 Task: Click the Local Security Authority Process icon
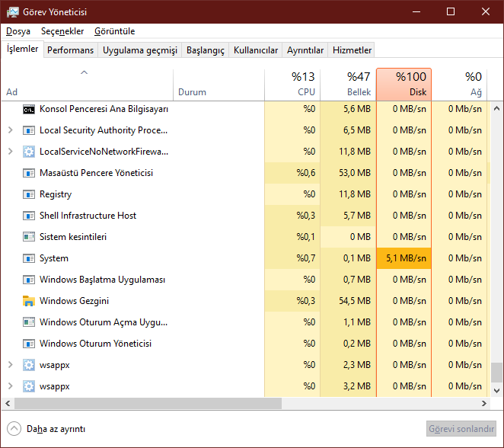click(29, 130)
